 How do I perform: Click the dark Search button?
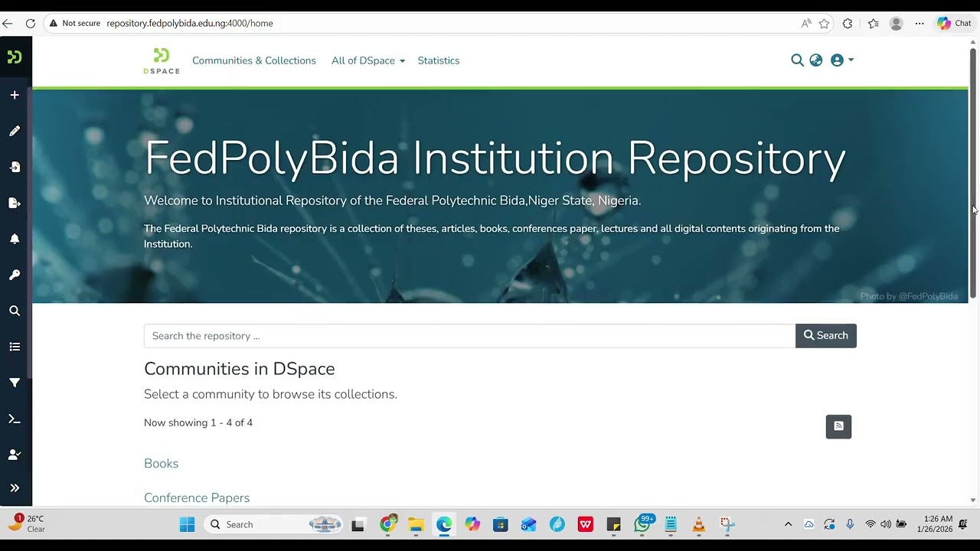[826, 336]
